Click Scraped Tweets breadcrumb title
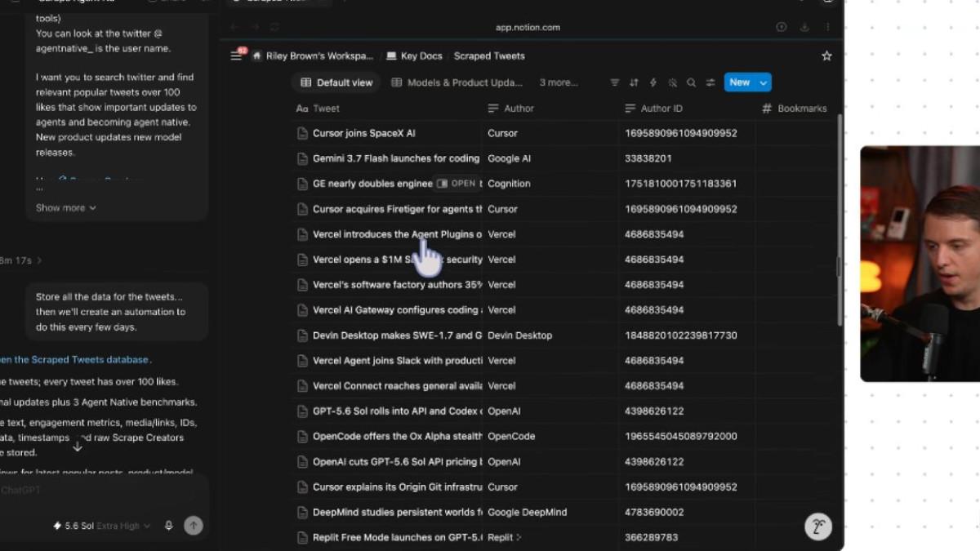The image size is (980, 551). click(x=489, y=56)
